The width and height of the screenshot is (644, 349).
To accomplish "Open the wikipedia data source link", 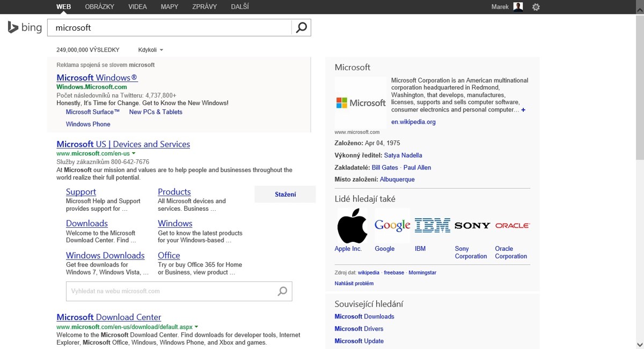I will coord(369,273).
